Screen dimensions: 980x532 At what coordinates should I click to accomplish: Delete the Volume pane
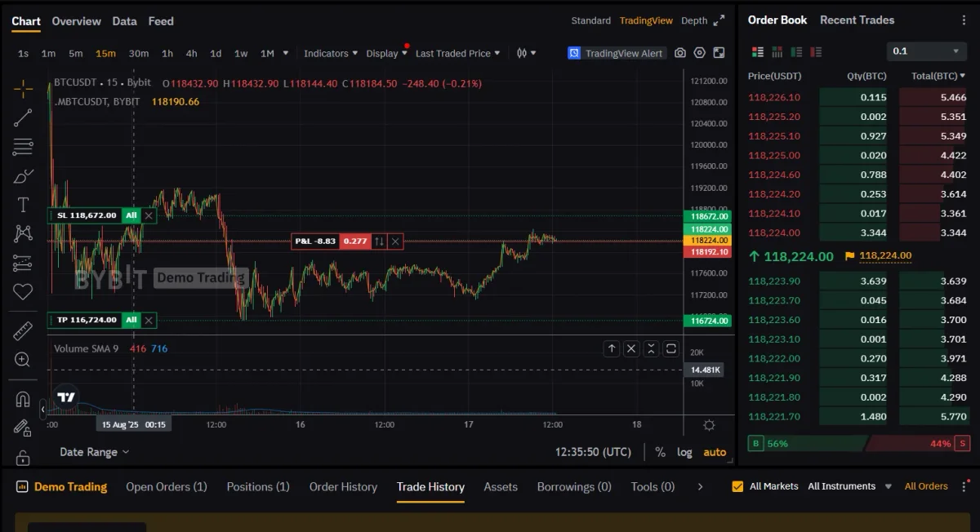coord(631,348)
